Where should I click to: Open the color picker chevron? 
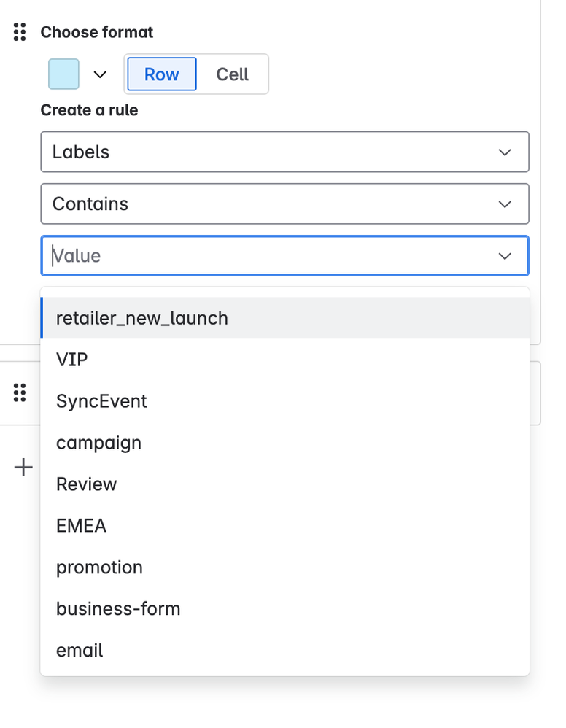[101, 74]
